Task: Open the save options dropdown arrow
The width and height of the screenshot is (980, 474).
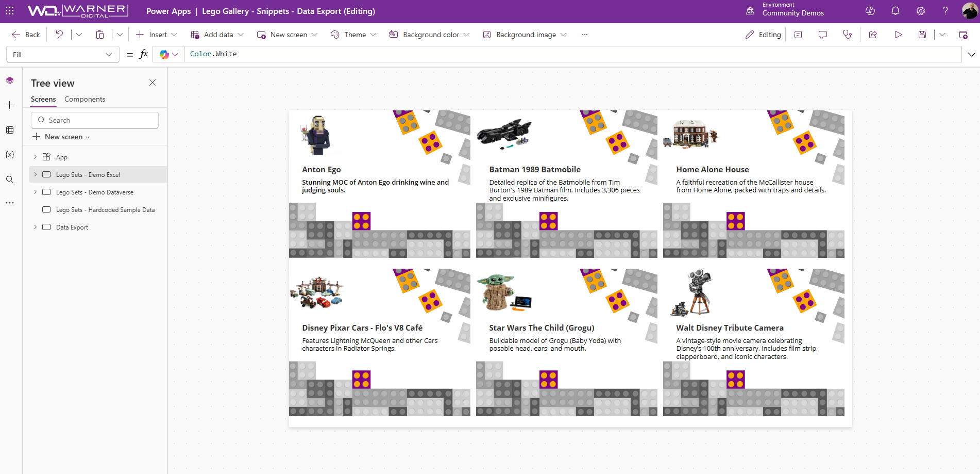Action: (x=942, y=35)
